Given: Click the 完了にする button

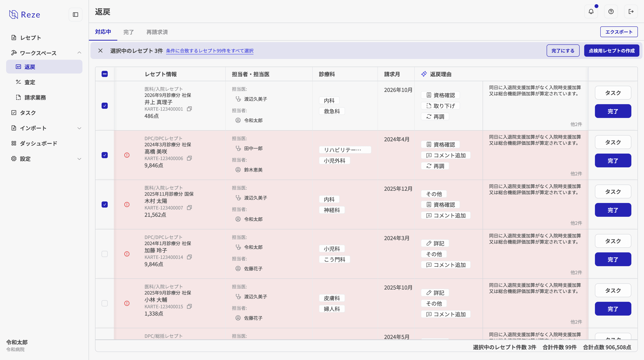Looking at the screenshot, I should point(563,51).
